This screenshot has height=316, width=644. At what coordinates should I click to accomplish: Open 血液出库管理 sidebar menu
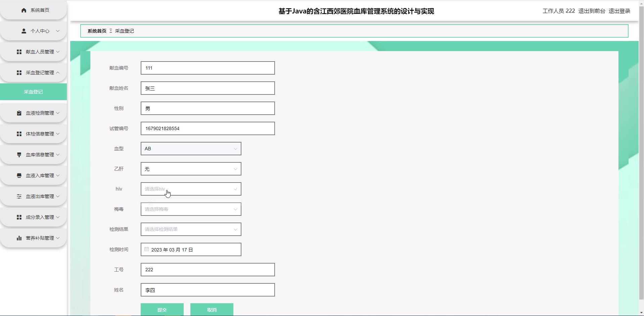pyautogui.click(x=33, y=196)
